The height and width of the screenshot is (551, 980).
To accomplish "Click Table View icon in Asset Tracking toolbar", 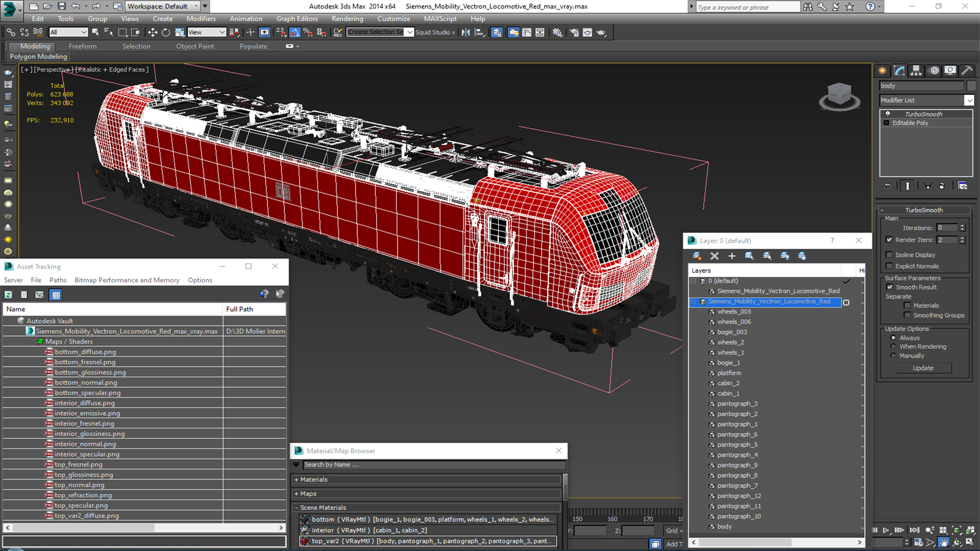I will coord(56,294).
